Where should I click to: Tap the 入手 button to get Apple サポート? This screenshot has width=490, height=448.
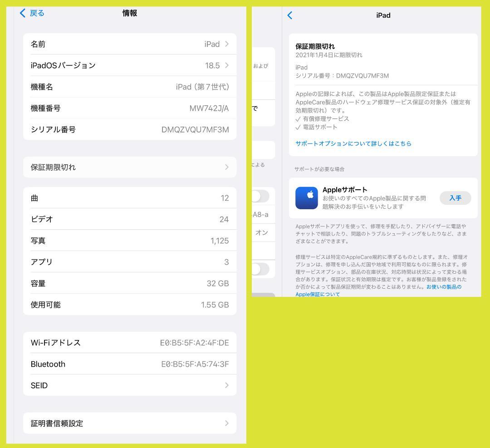click(455, 198)
